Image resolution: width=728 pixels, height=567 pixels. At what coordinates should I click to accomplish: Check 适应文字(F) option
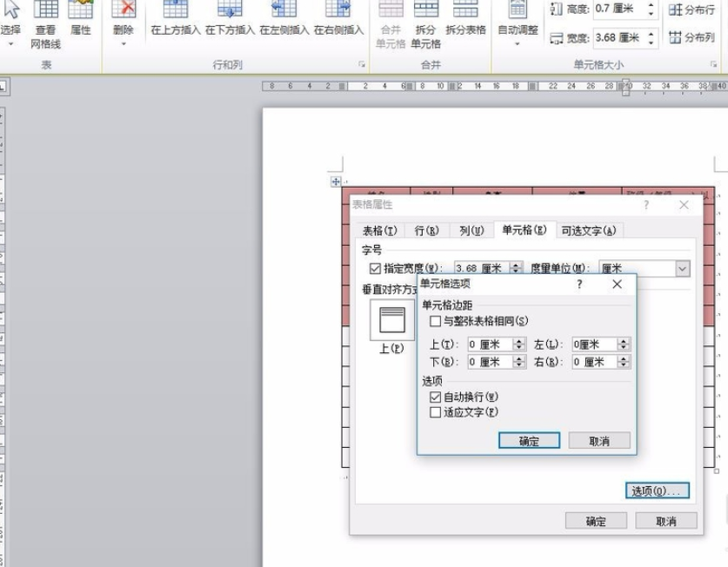tap(435, 412)
